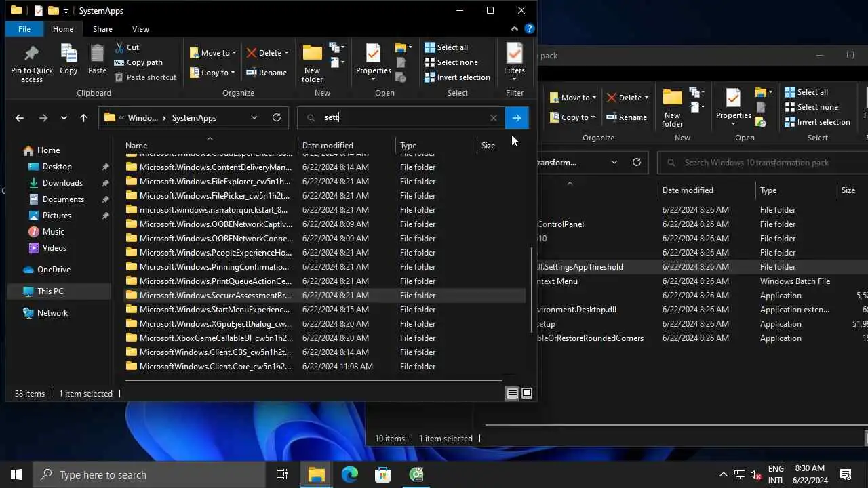Select Pictures in navigation pane

[x=56, y=216]
